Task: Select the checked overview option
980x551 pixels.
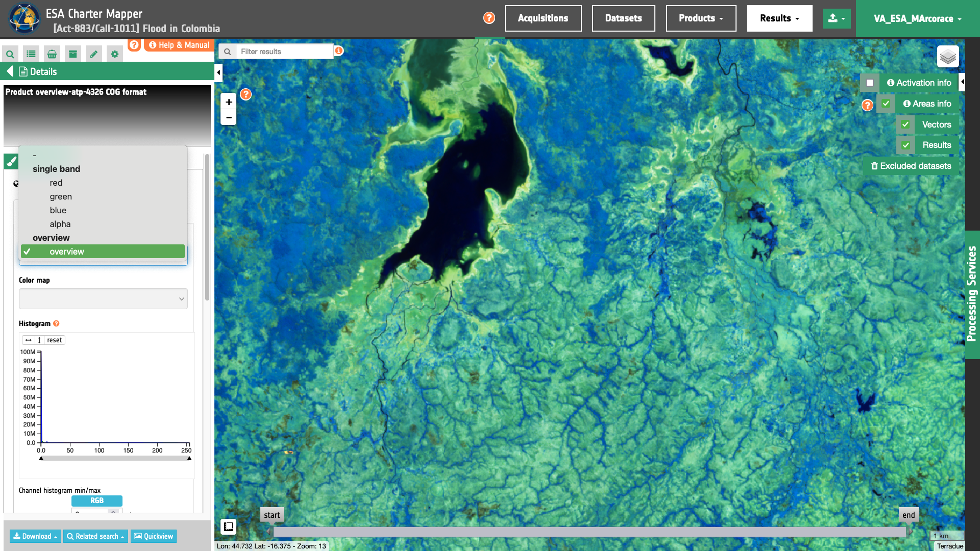Action: tap(103, 252)
